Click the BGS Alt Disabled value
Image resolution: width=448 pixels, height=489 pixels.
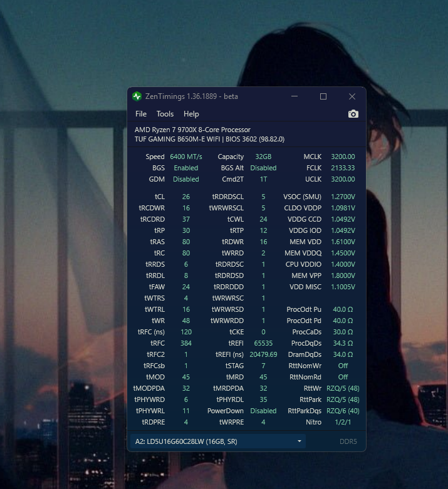pyautogui.click(x=263, y=168)
